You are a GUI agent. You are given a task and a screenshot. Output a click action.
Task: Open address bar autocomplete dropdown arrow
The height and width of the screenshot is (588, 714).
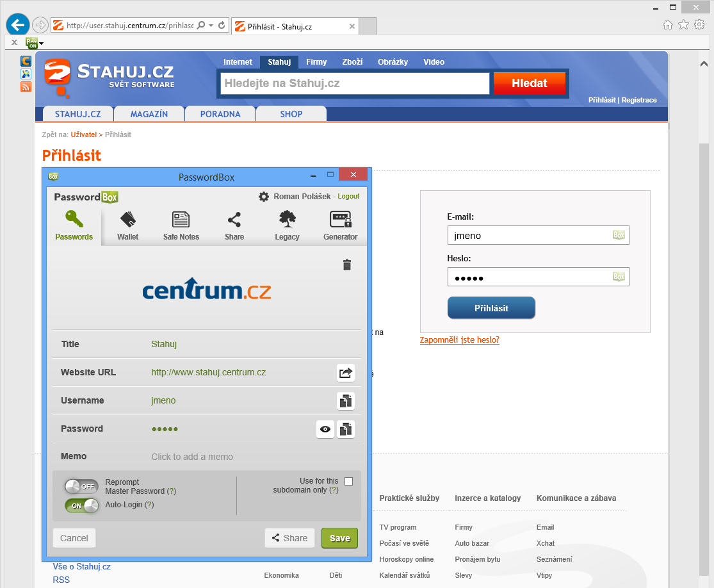pos(211,26)
